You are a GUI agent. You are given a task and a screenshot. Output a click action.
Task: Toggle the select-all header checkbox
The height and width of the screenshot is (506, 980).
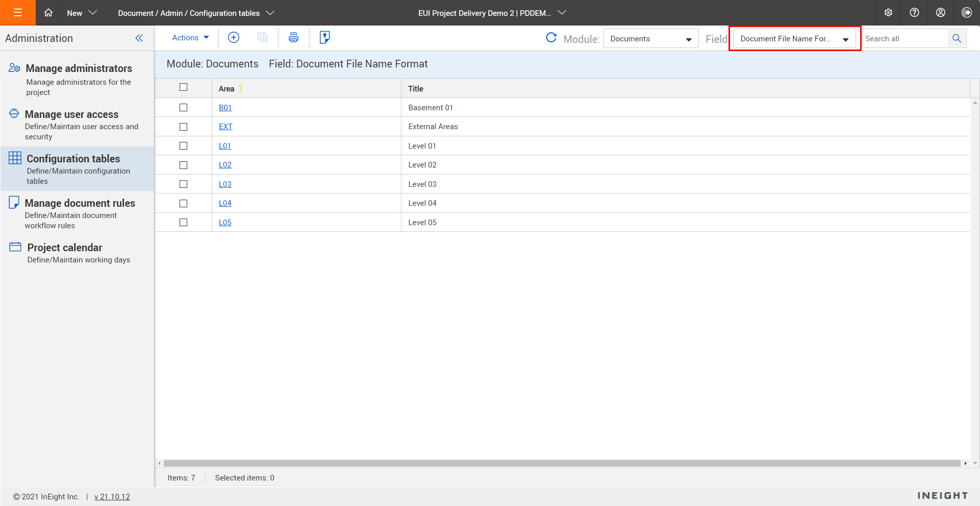[183, 87]
